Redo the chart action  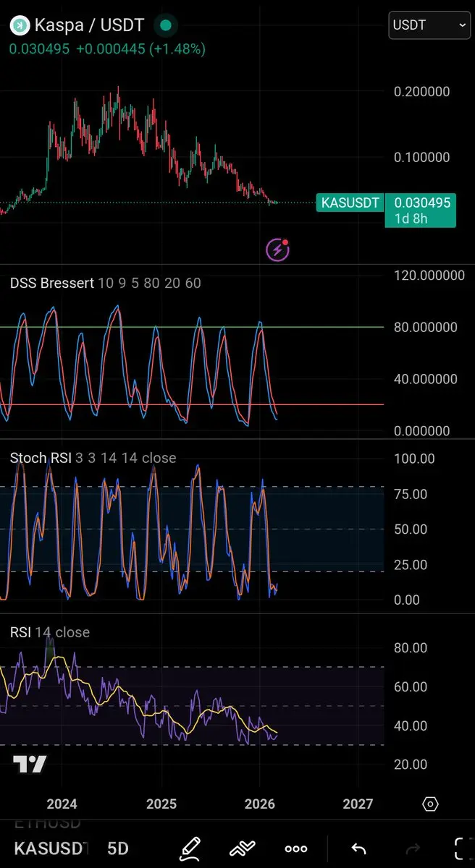click(x=413, y=848)
